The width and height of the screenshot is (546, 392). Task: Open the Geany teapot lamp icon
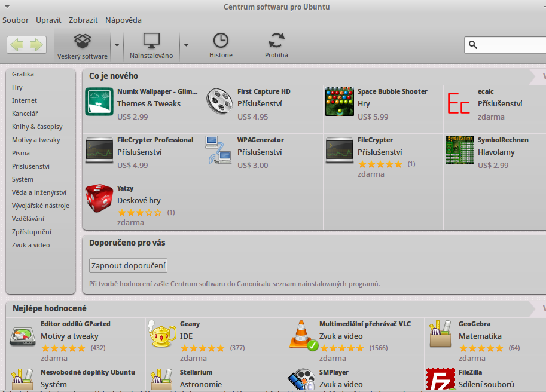click(162, 334)
